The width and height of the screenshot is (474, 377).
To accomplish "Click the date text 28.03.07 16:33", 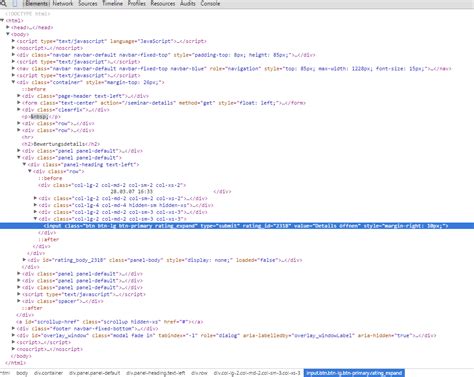I will pyautogui.click(x=132, y=191).
